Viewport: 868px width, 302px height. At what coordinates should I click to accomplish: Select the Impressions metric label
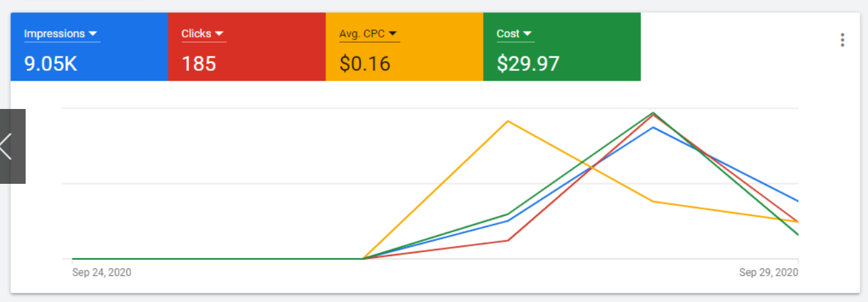(55, 33)
